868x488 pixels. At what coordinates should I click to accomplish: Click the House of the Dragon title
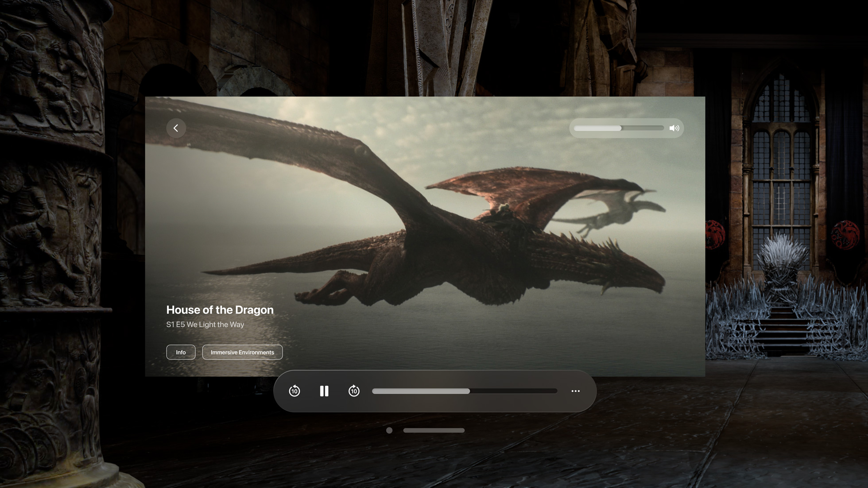[x=220, y=310]
